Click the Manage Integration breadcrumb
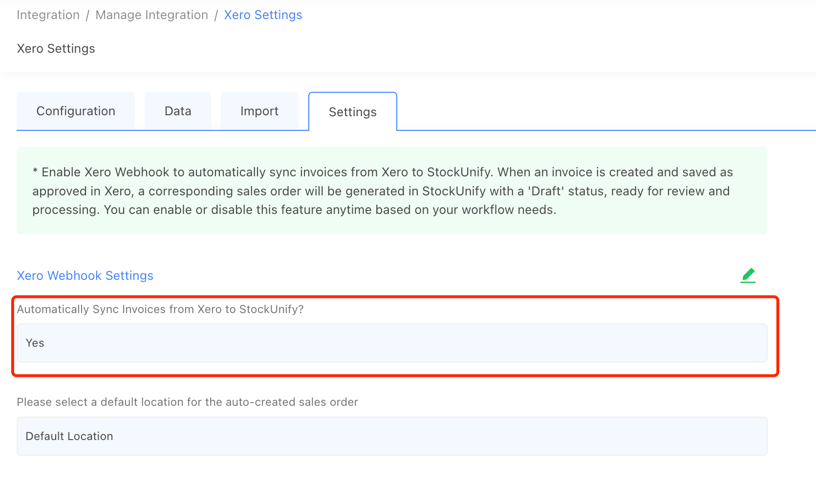The image size is (816, 504). (x=151, y=15)
